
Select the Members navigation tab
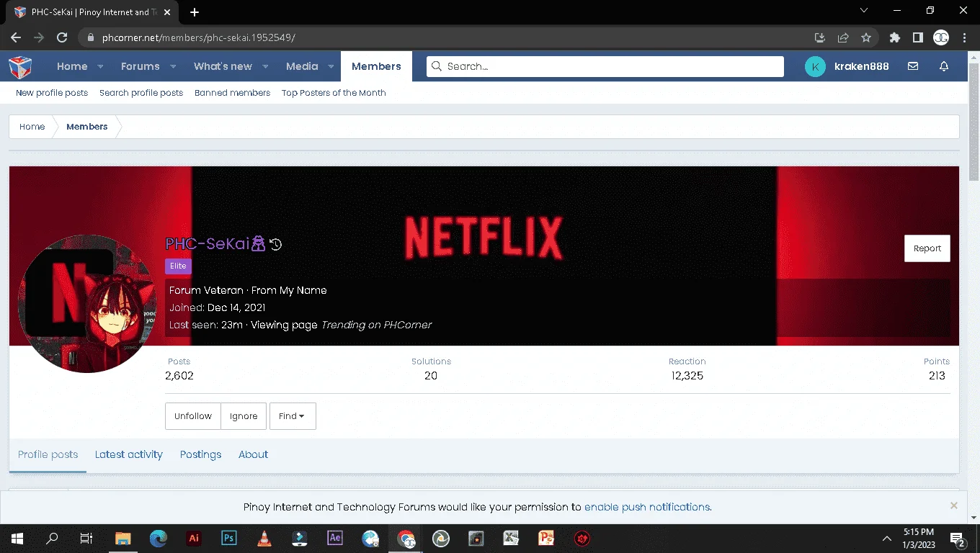pyautogui.click(x=376, y=66)
